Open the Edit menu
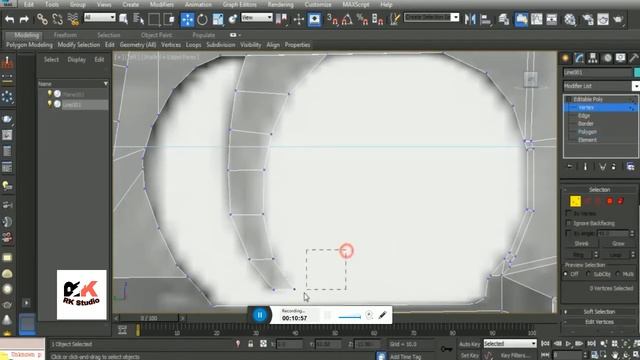 [x=29, y=4]
